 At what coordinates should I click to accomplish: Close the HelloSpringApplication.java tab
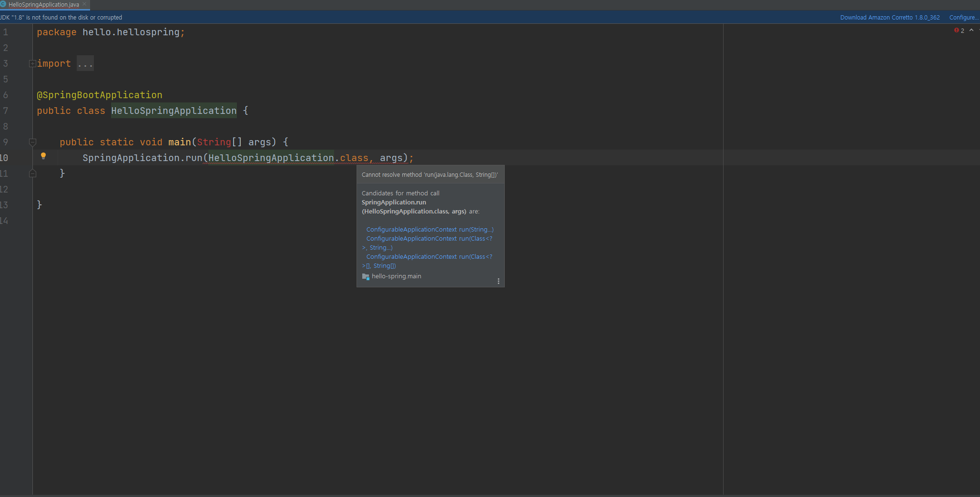(x=84, y=4)
